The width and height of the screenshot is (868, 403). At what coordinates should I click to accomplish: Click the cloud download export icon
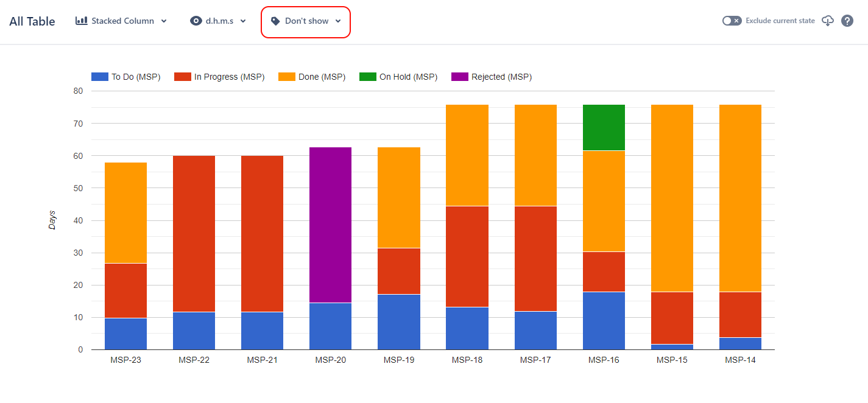coord(827,20)
